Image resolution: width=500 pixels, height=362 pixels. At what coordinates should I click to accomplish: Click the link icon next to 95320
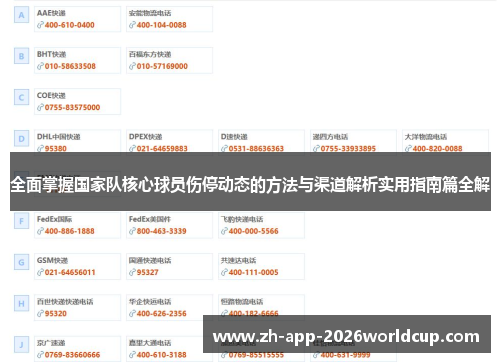coord(40,313)
